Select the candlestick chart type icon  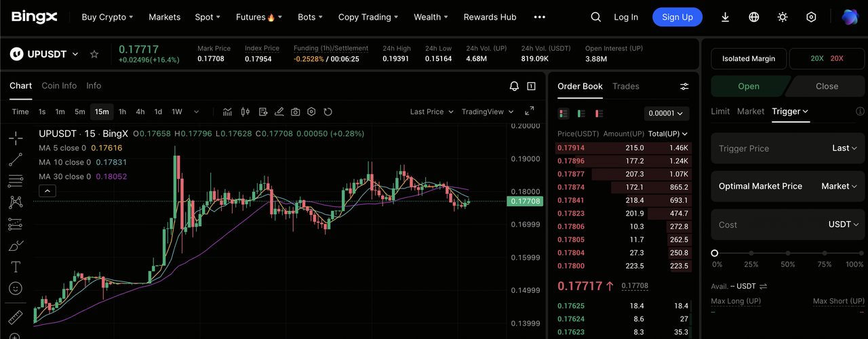click(x=245, y=112)
